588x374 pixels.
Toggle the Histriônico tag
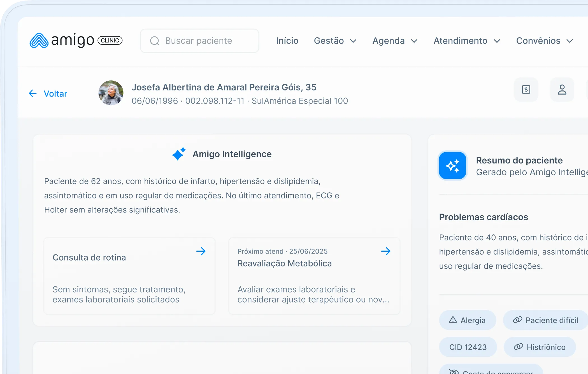tap(540, 347)
